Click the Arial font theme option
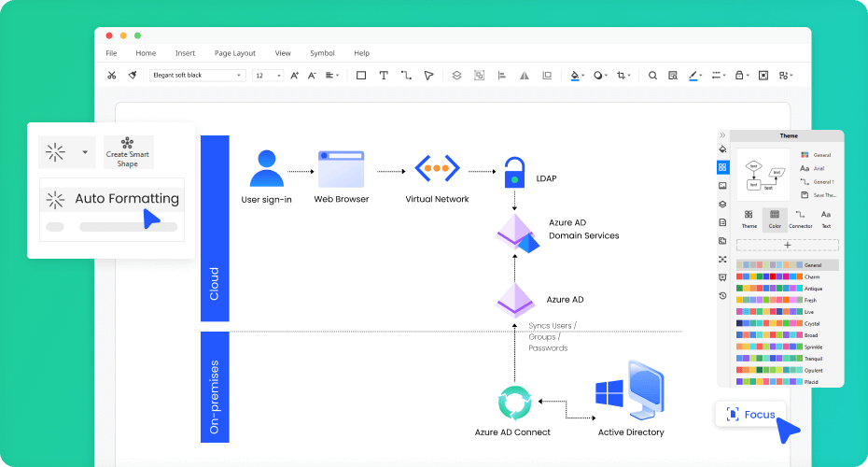Image resolution: width=868 pixels, height=467 pixels. tap(812, 168)
